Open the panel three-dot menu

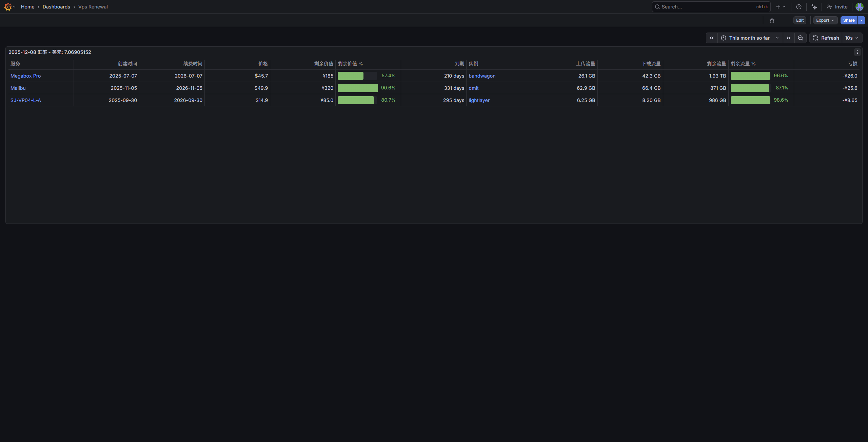857,52
